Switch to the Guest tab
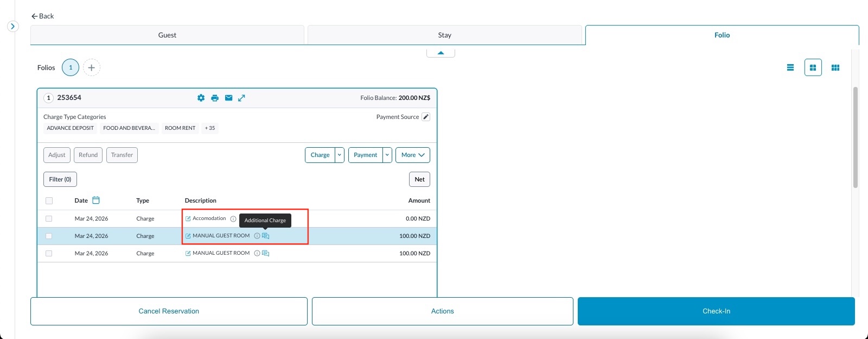 pyautogui.click(x=167, y=35)
